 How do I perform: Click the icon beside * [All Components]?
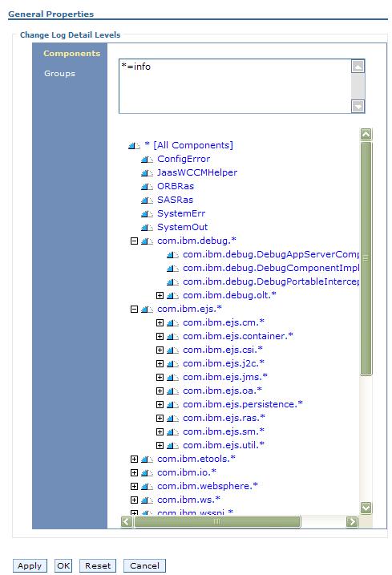pos(134,146)
